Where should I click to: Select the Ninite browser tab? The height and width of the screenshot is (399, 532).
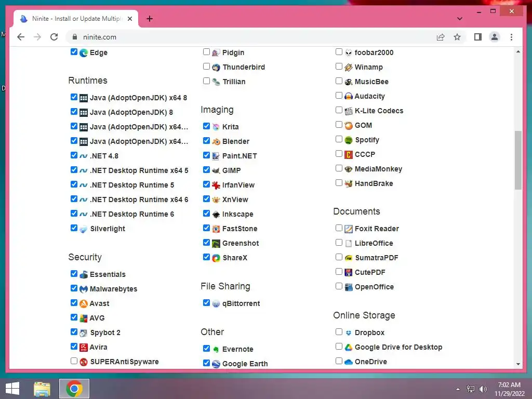(76, 19)
